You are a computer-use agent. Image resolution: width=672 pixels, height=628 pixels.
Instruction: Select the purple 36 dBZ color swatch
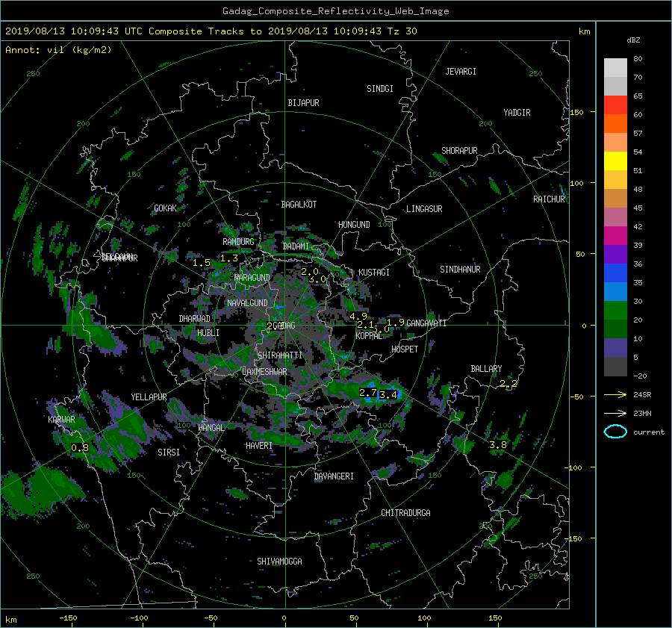[x=615, y=254]
